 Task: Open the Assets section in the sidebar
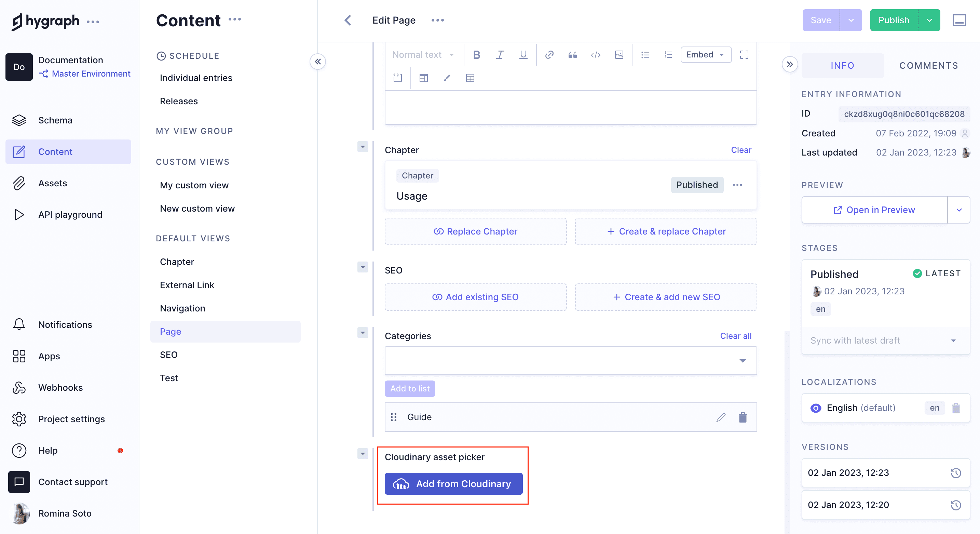53,183
